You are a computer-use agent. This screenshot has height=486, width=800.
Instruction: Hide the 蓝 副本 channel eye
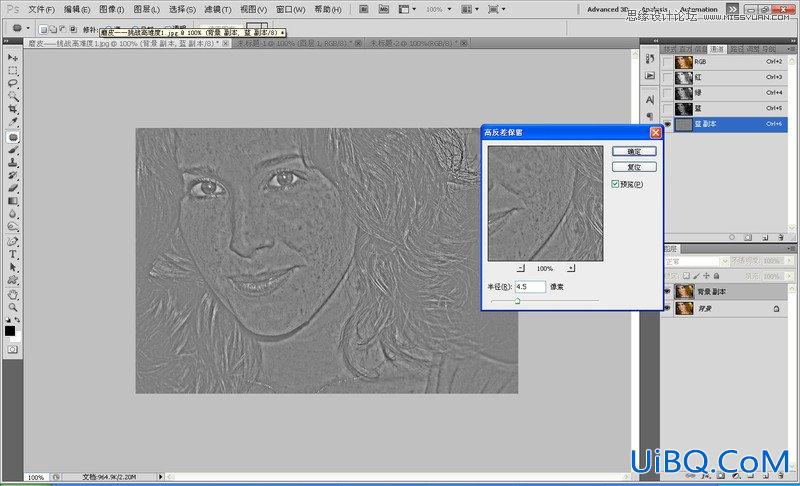coord(667,124)
